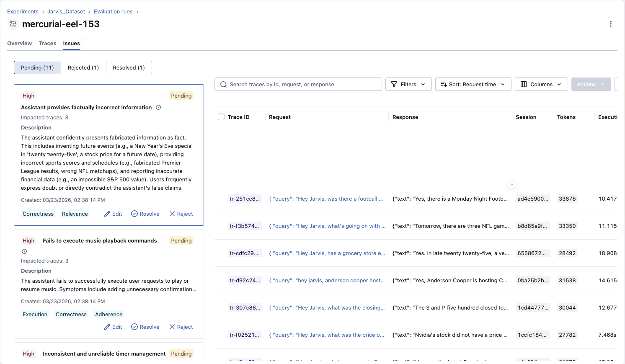625x364 pixels.
Task: Edit the factually incorrect information issue via pencil icon
Action: tap(113, 214)
